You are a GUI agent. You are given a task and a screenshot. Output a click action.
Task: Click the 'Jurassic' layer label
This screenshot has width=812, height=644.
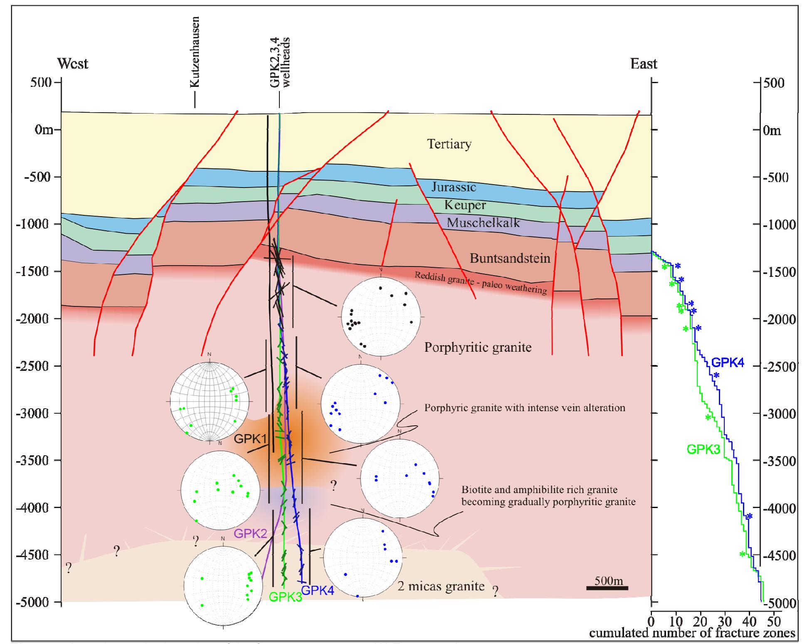453,187
